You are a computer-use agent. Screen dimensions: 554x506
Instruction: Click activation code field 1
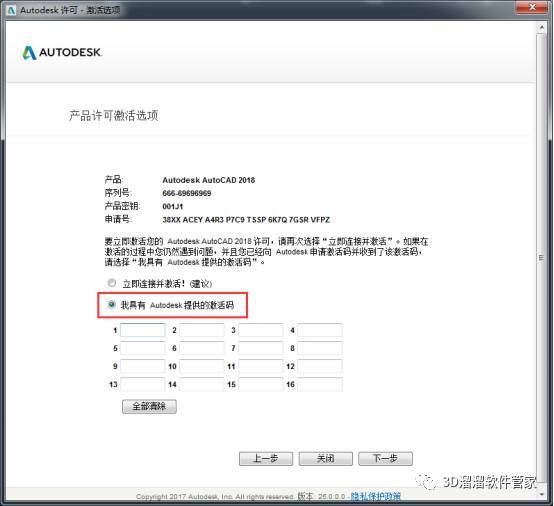coord(142,330)
